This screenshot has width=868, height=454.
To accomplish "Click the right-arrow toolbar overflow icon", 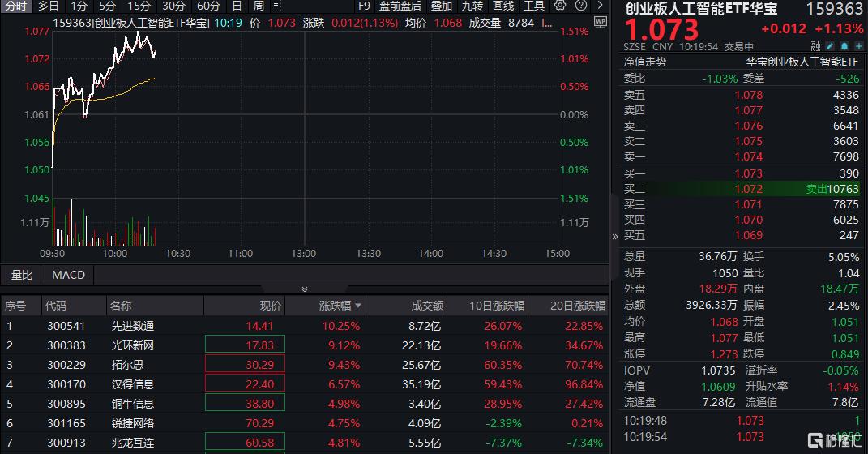I will pos(600,6).
